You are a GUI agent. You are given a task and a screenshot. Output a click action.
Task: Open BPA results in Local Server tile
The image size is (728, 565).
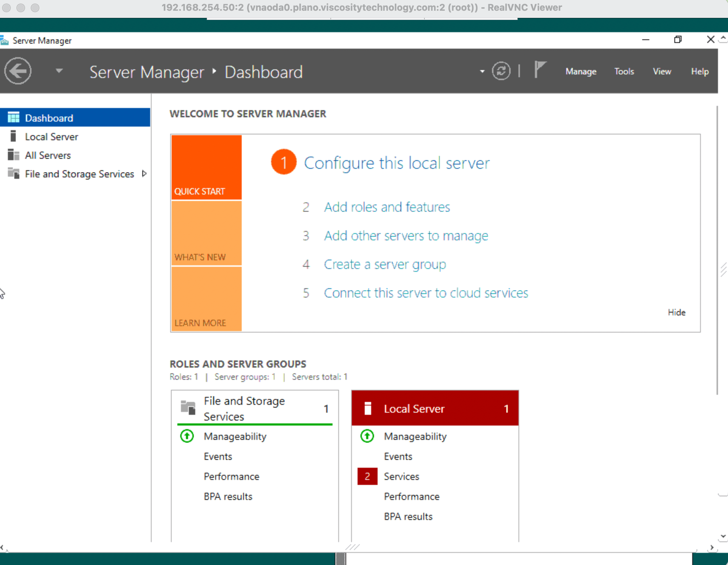pos(408,516)
